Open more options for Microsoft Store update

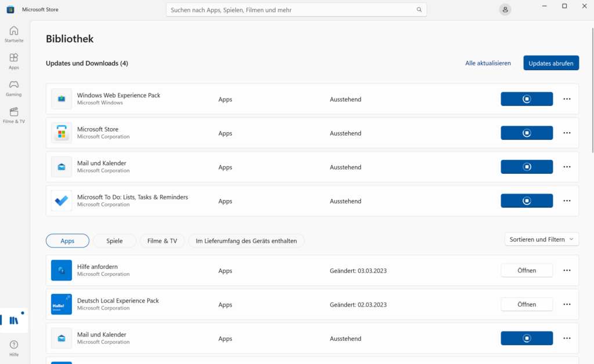567,133
